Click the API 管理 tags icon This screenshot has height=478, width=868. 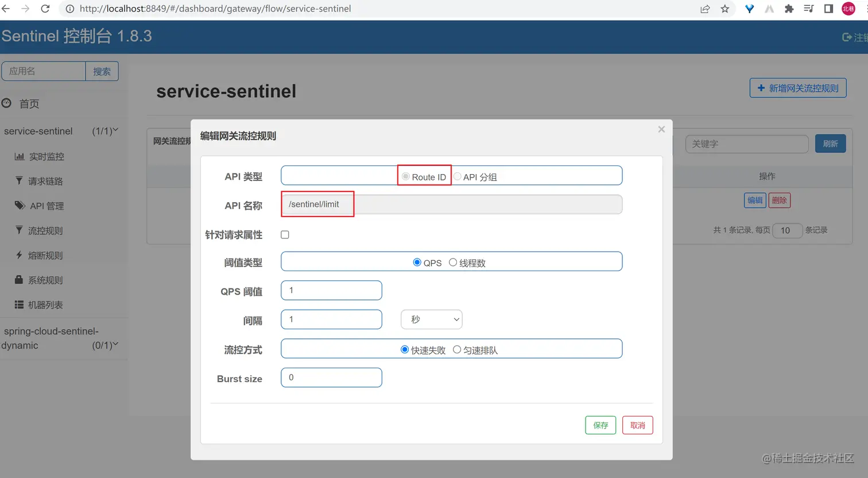(x=20, y=205)
